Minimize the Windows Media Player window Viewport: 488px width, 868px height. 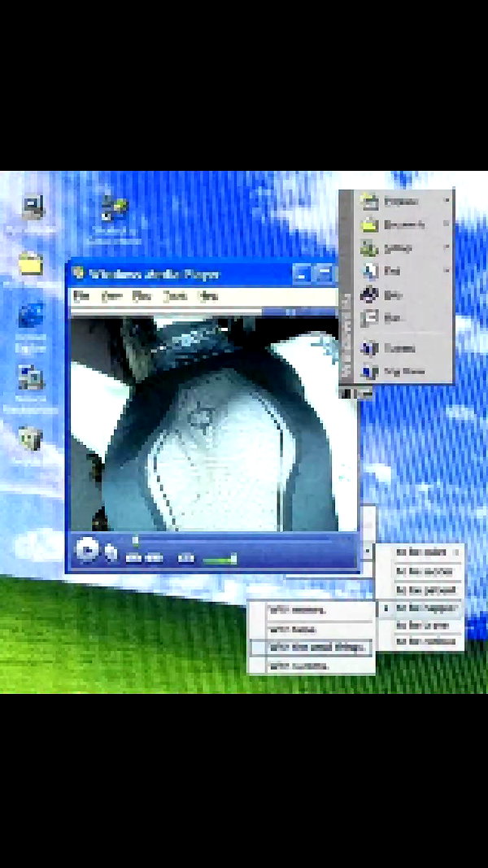pos(302,273)
